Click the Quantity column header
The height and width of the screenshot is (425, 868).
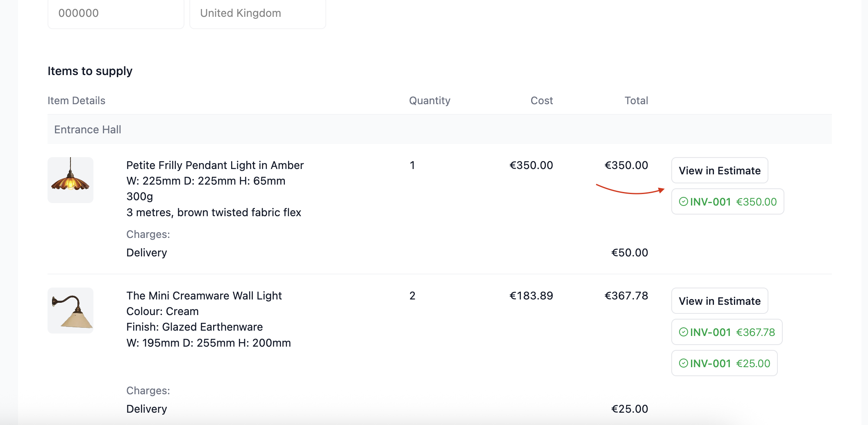[x=429, y=101]
